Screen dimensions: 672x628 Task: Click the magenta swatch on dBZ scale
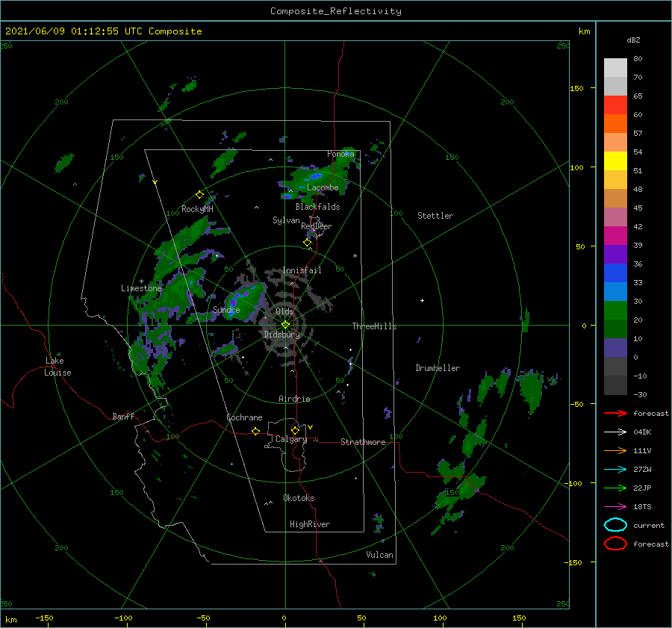(615, 236)
